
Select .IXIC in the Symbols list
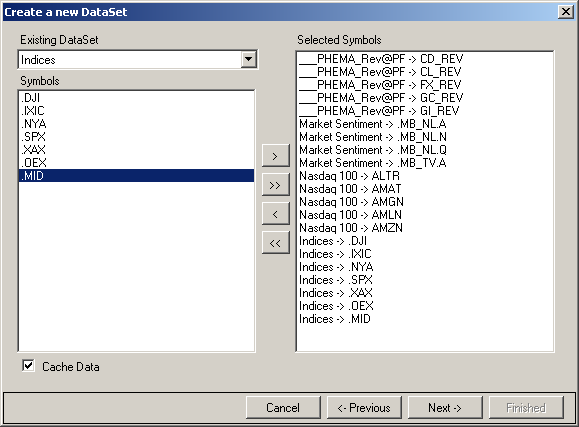click(x=136, y=111)
